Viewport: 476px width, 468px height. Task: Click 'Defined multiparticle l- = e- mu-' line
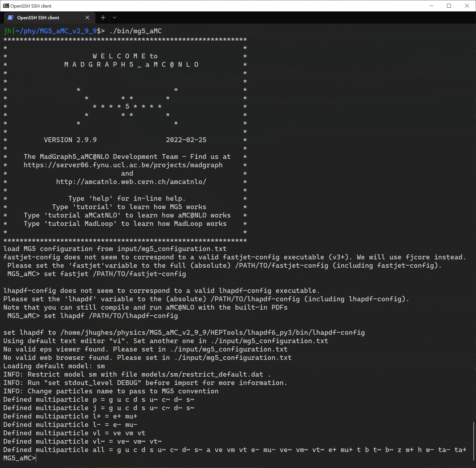click(70, 425)
